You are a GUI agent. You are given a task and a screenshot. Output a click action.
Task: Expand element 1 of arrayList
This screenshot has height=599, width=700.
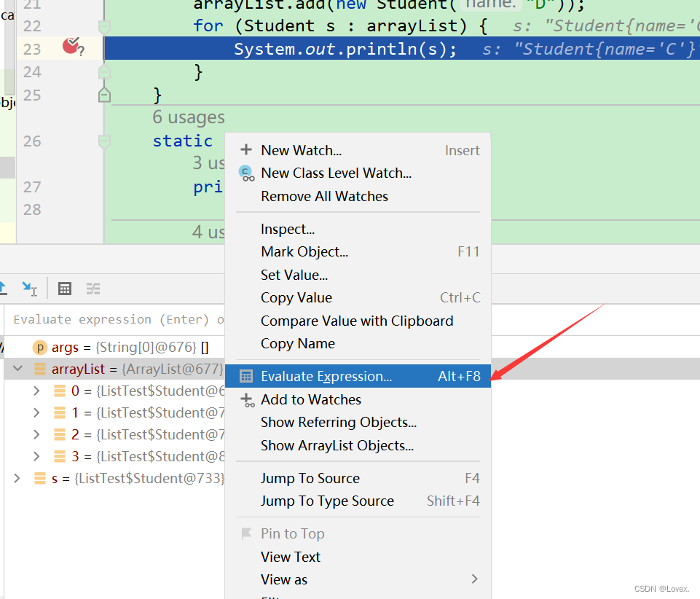click(36, 412)
